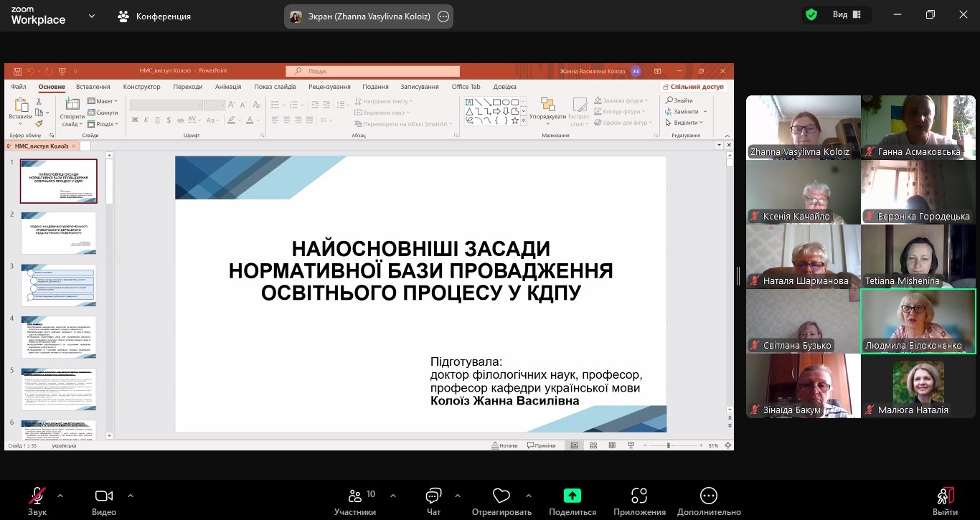Switch to the Конструктор ribbon tab
The width and height of the screenshot is (980, 520).
click(x=141, y=87)
